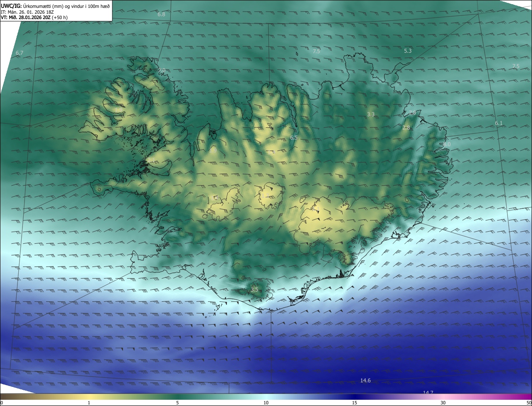Click the 6.7 value label on the map
The height and width of the screenshot is (406, 532).
[x=20, y=53]
